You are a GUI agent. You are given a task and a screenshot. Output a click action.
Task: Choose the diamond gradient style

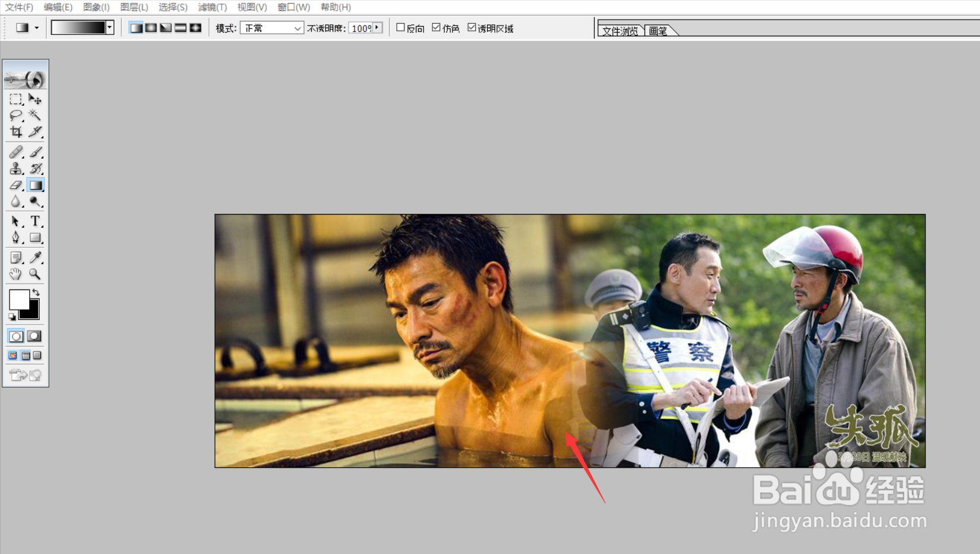pyautogui.click(x=195, y=28)
